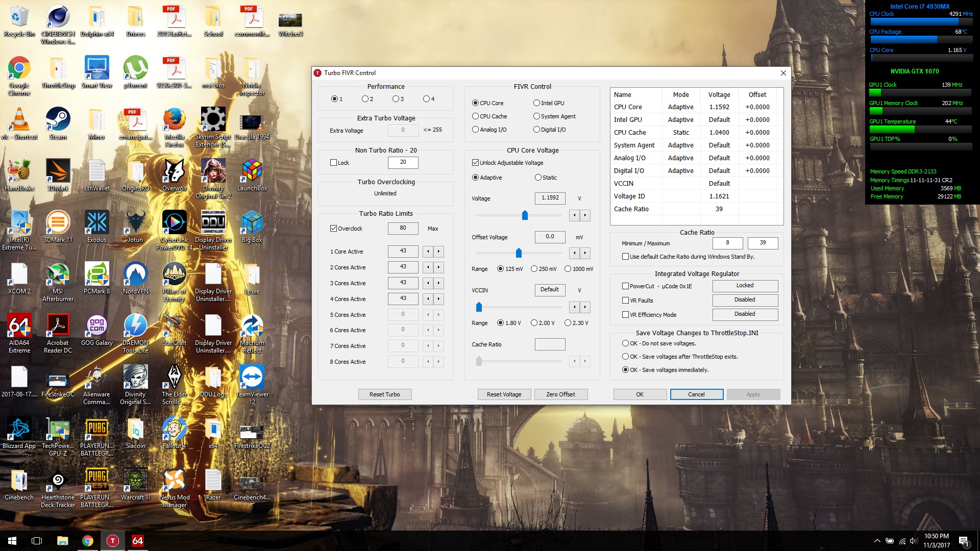
Task: Open the ThrottleStop desktop folder
Action: [x=58, y=72]
